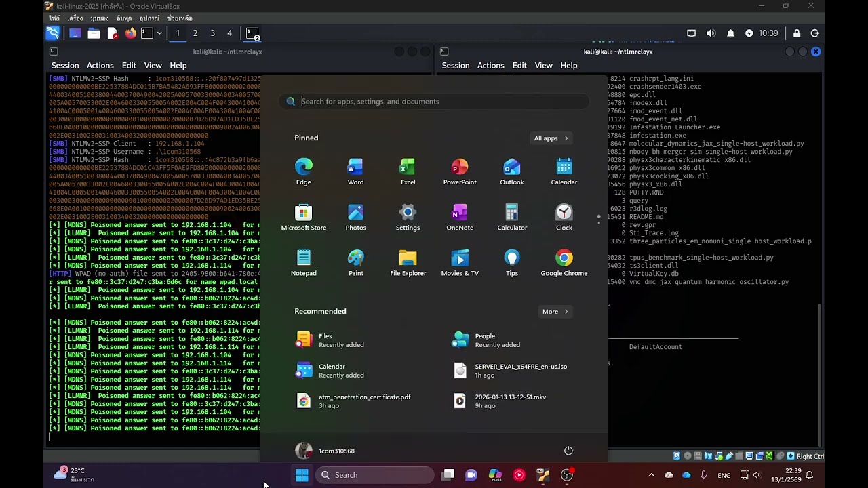The width and height of the screenshot is (868, 488).
Task: Click the Windows taskbar Search box
Action: 375,475
